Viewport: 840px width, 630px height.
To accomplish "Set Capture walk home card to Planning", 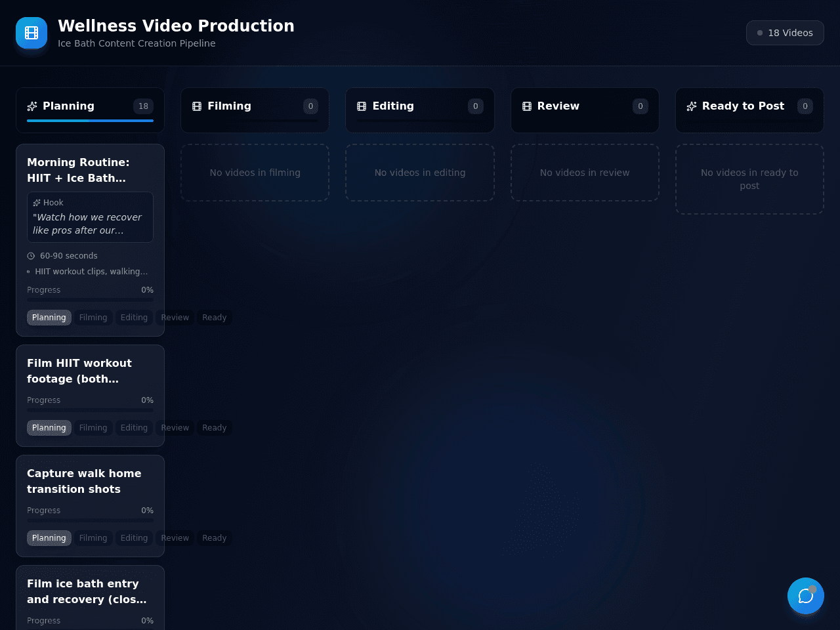I will click(49, 538).
